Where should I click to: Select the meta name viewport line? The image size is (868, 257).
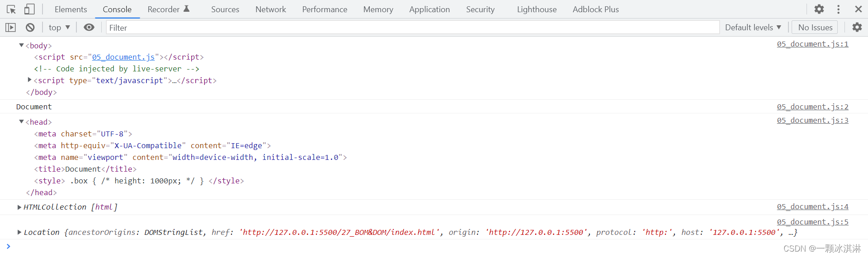click(x=190, y=157)
